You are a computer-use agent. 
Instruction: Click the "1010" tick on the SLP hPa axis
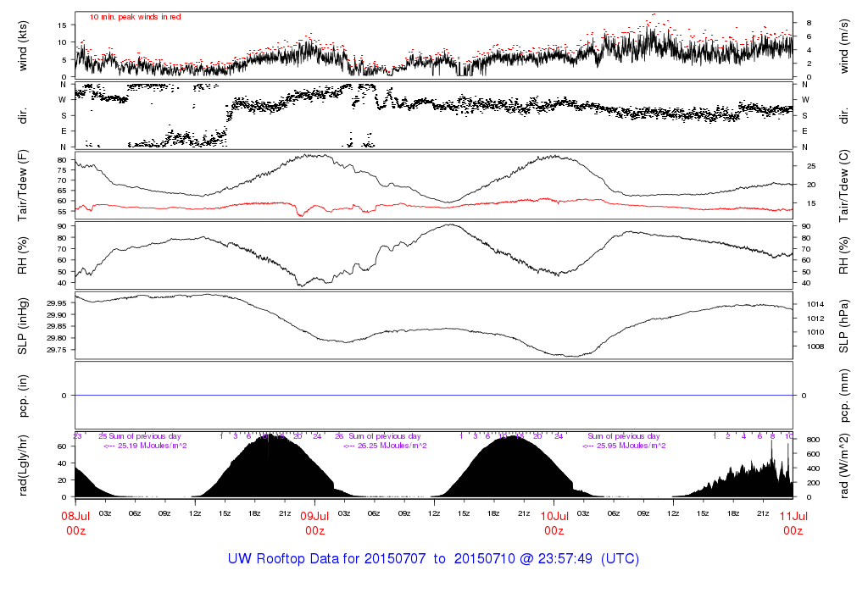tap(815, 332)
